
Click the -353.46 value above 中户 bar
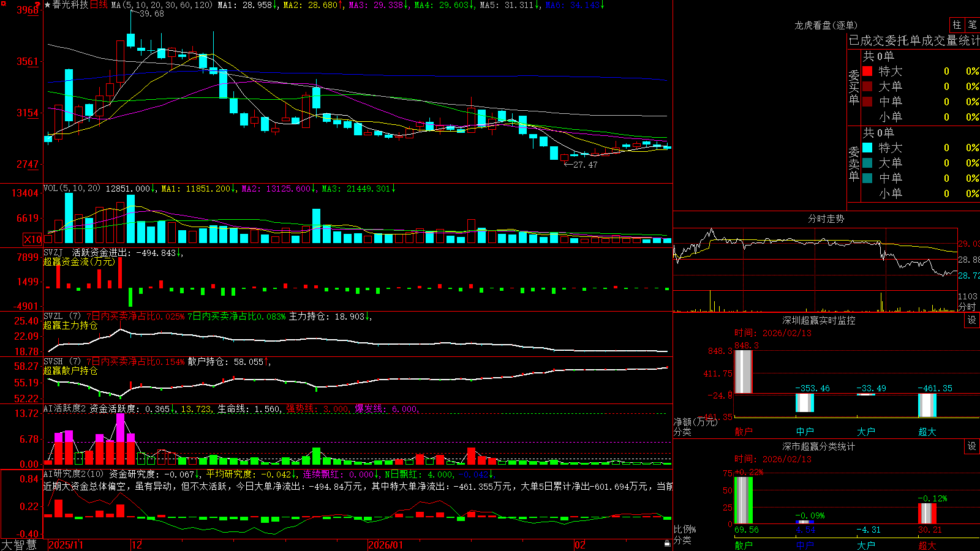coord(812,388)
